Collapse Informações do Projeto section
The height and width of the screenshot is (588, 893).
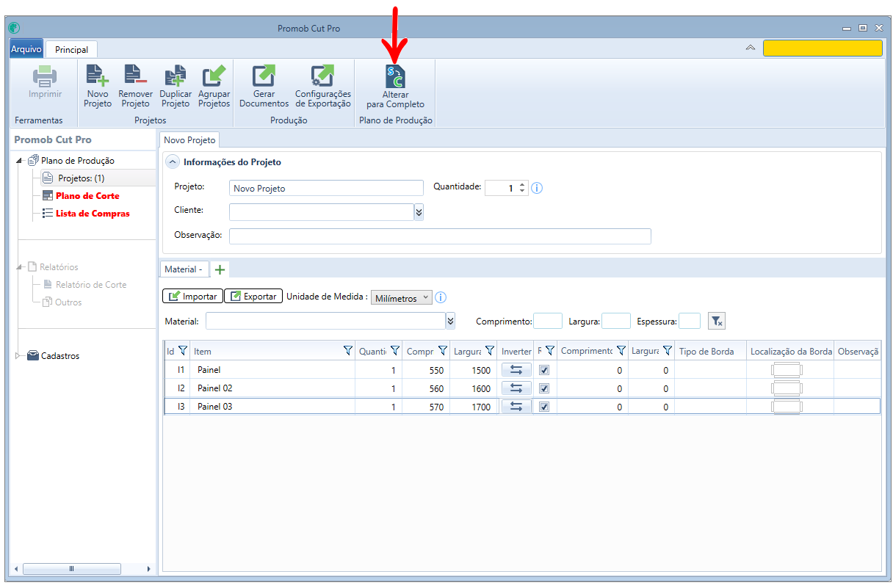(172, 162)
